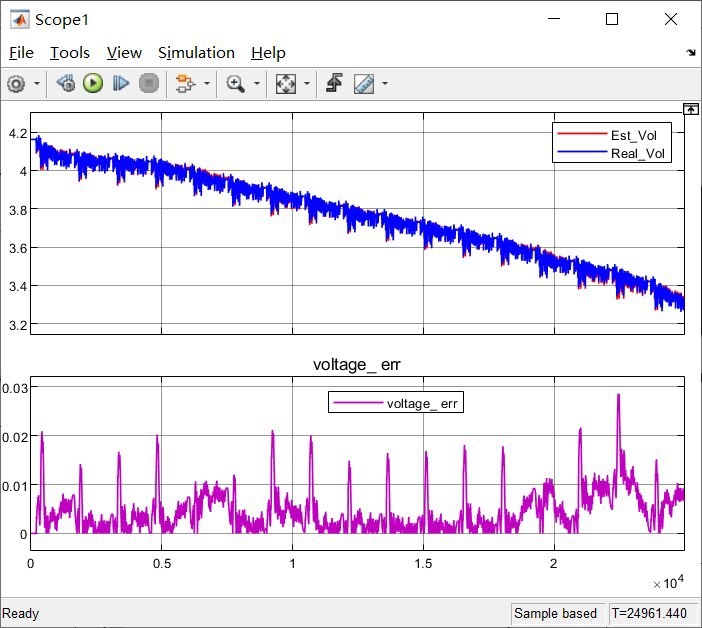Image resolution: width=702 pixels, height=628 pixels.
Task: Click the 0.03 y-axis tick label
Action: coord(15,388)
